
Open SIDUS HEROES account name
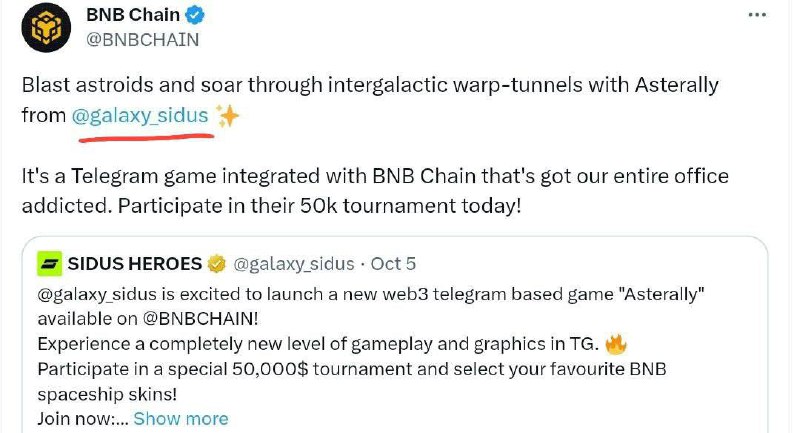coord(135,264)
